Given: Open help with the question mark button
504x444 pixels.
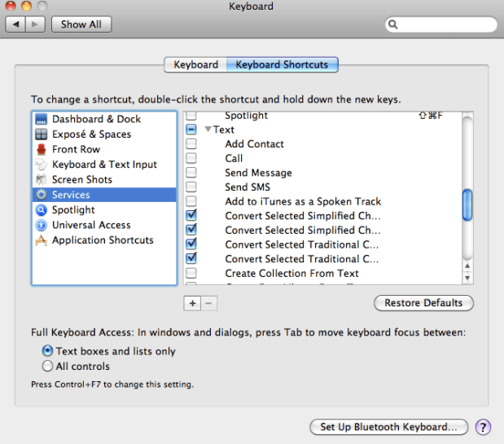Looking at the screenshot, I should click(x=483, y=427).
